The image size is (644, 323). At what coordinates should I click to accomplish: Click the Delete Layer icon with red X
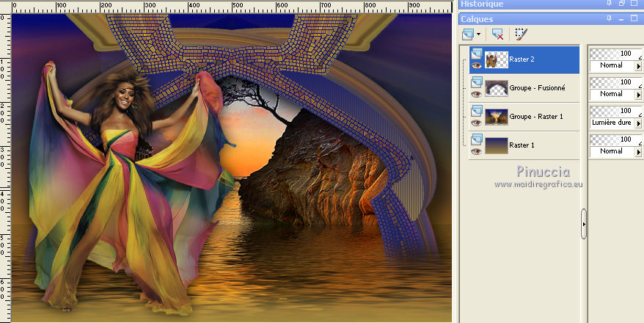498,34
